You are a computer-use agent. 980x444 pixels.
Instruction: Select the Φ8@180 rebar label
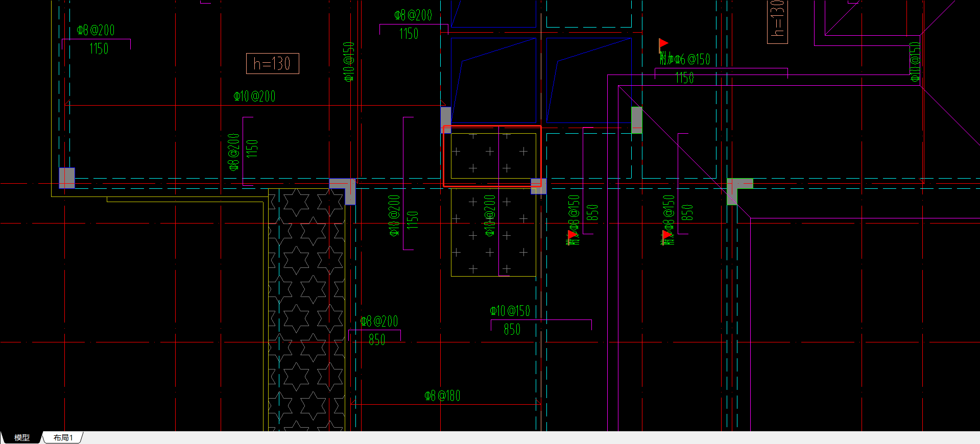coord(442,396)
